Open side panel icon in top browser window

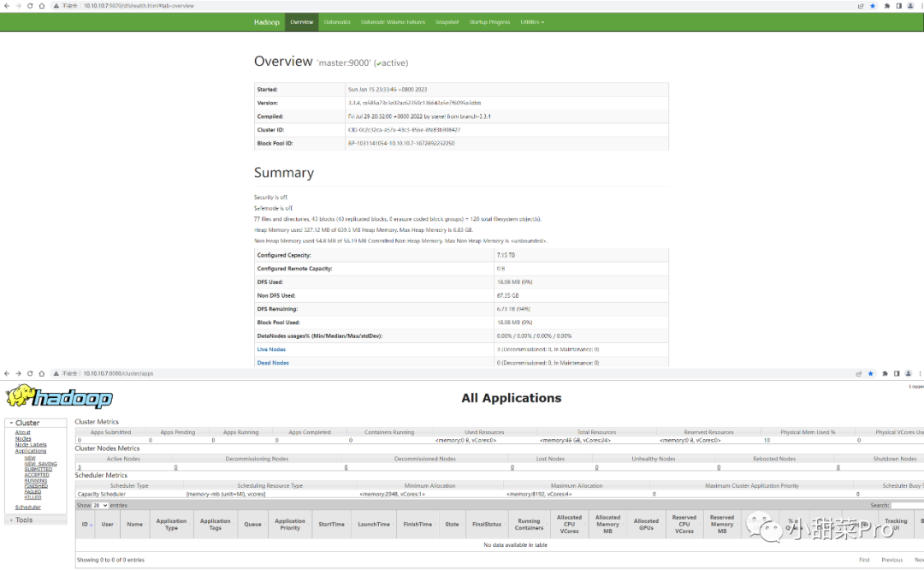tap(898, 6)
